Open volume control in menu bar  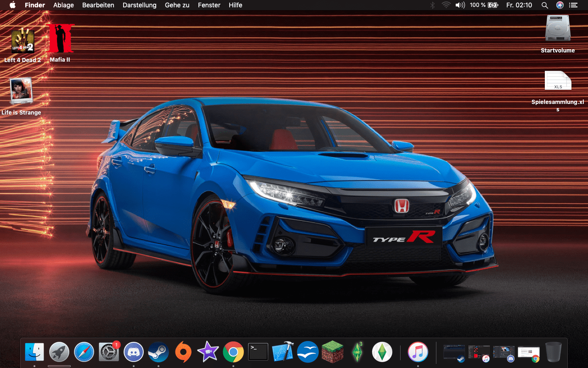click(x=460, y=5)
